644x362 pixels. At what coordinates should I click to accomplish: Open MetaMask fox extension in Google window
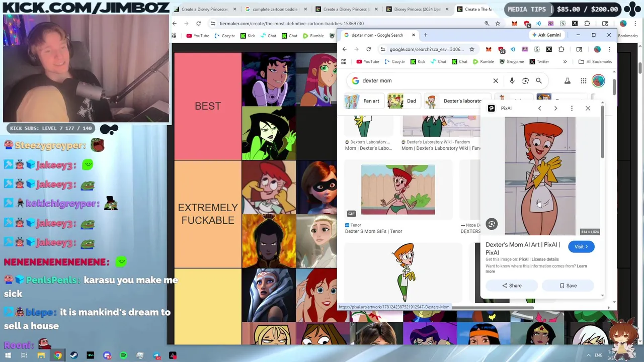(x=489, y=49)
